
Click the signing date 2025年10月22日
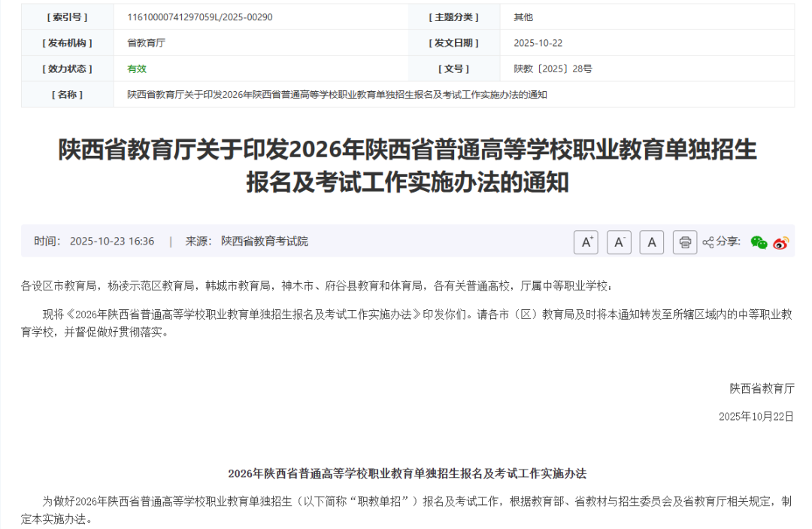[756, 417]
